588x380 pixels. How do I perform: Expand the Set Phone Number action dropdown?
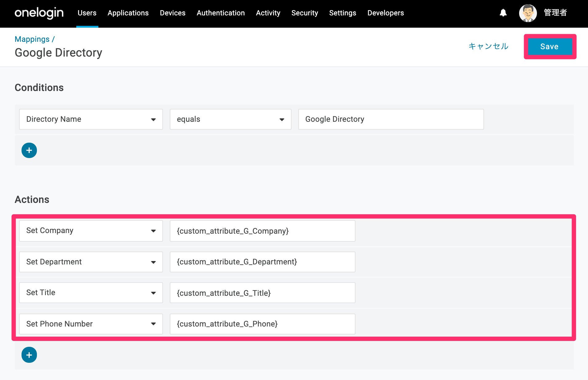91,324
